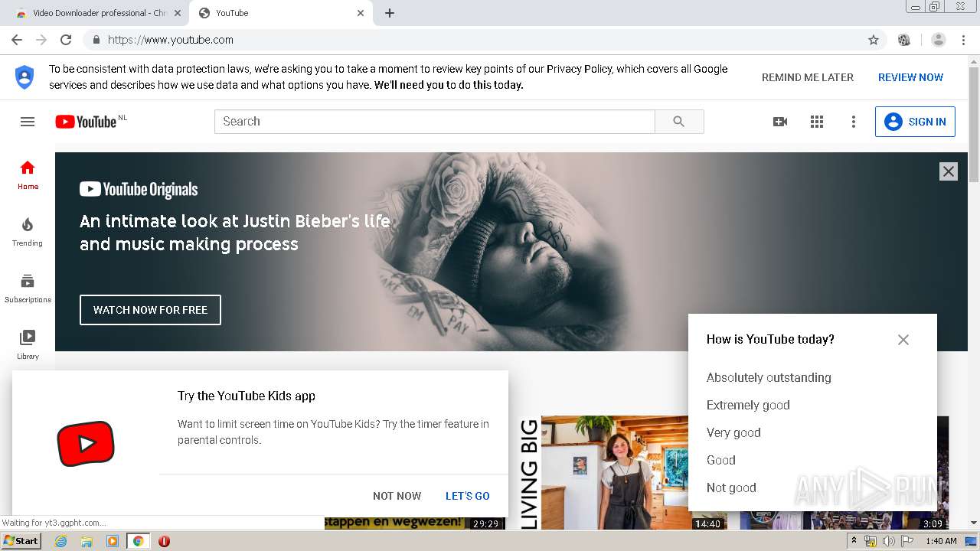
Task: Open Library in sidebar
Action: pyautogui.click(x=28, y=345)
